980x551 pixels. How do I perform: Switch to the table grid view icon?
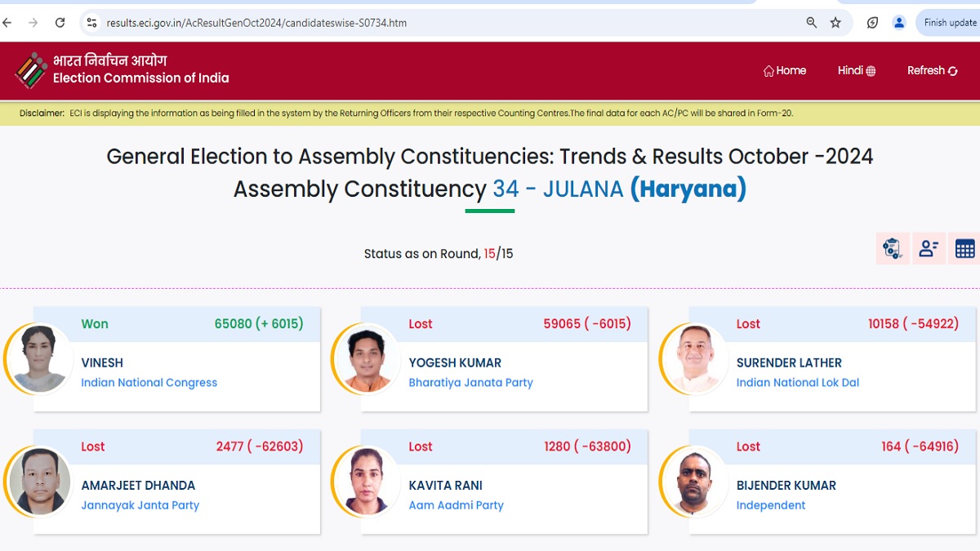click(964, 249)
